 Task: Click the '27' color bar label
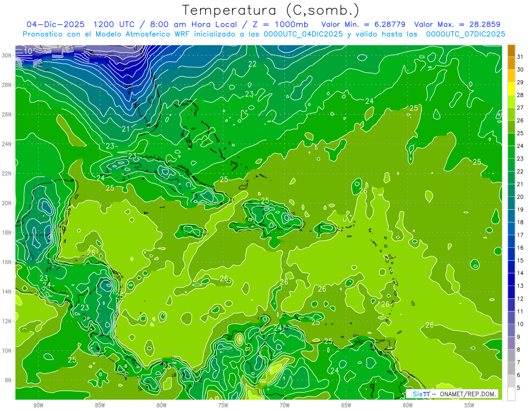pyautogui.click(x=520, y=107)
